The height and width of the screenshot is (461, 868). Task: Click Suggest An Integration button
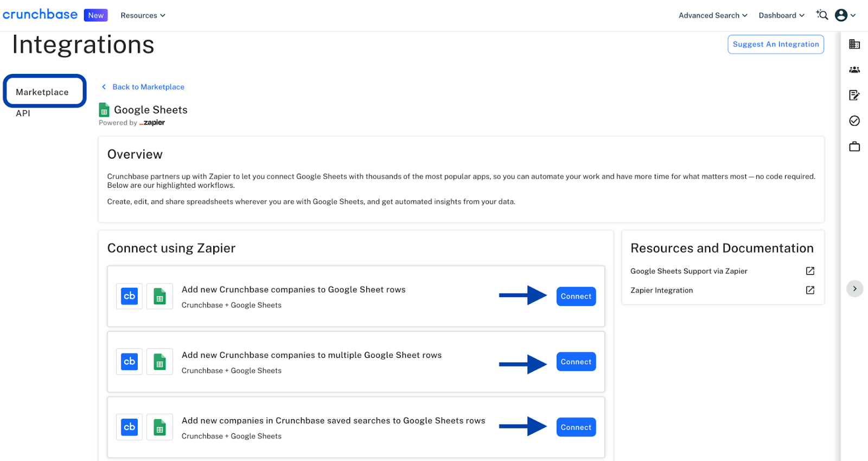[x=776, y=45]
